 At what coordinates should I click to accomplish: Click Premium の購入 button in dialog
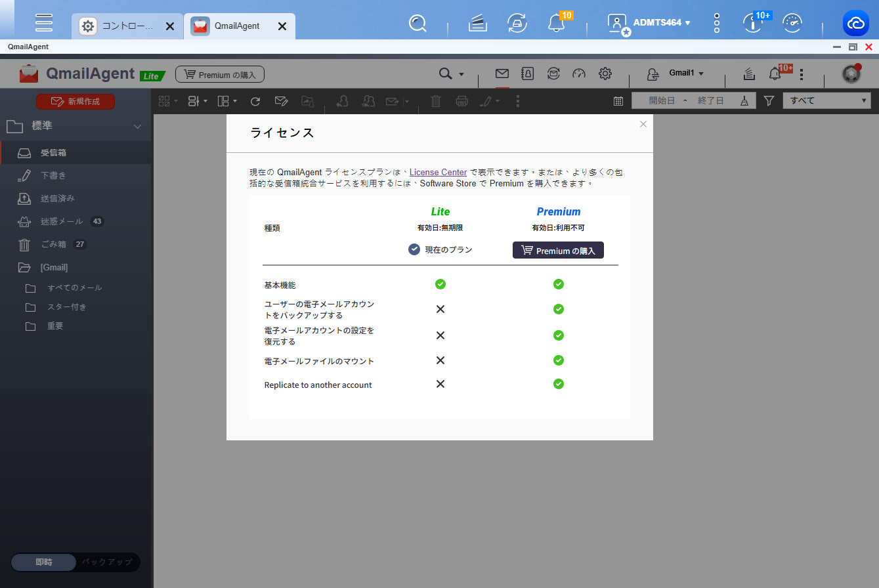pos(558,251)
